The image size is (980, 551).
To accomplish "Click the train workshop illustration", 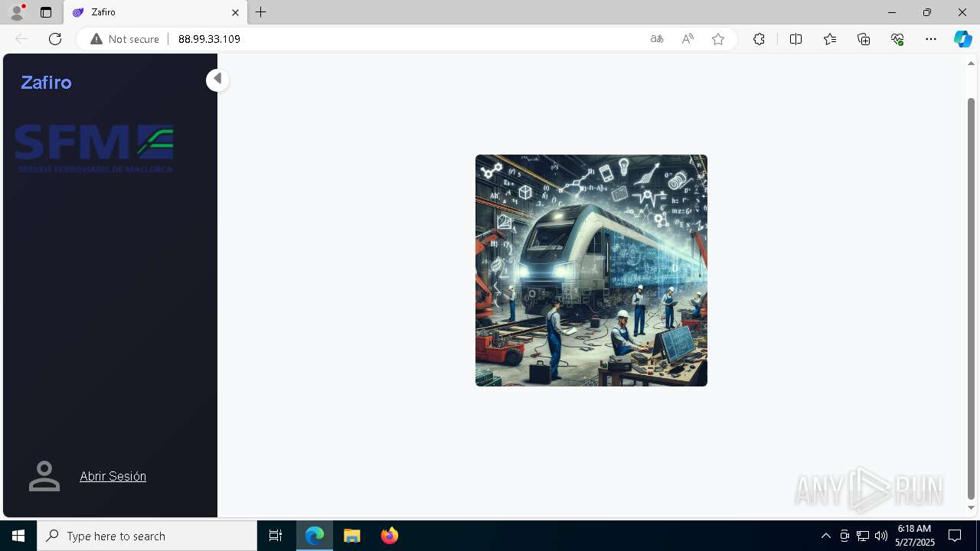I will [x=591, y=270].
